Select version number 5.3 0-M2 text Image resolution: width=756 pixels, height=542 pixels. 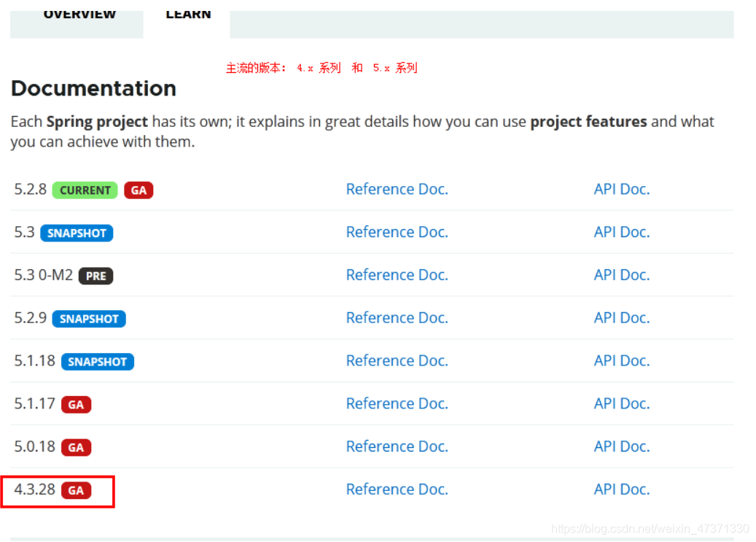(x=44, y=275)
